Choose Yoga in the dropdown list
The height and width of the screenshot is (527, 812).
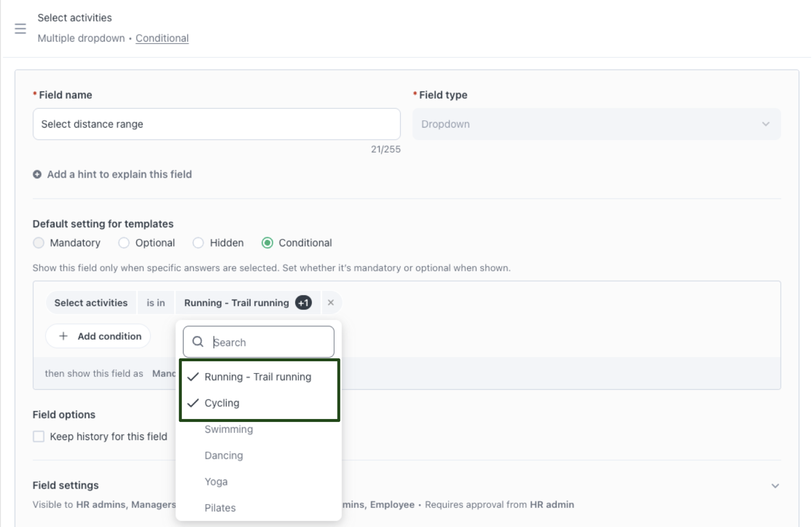coord(216,482)
